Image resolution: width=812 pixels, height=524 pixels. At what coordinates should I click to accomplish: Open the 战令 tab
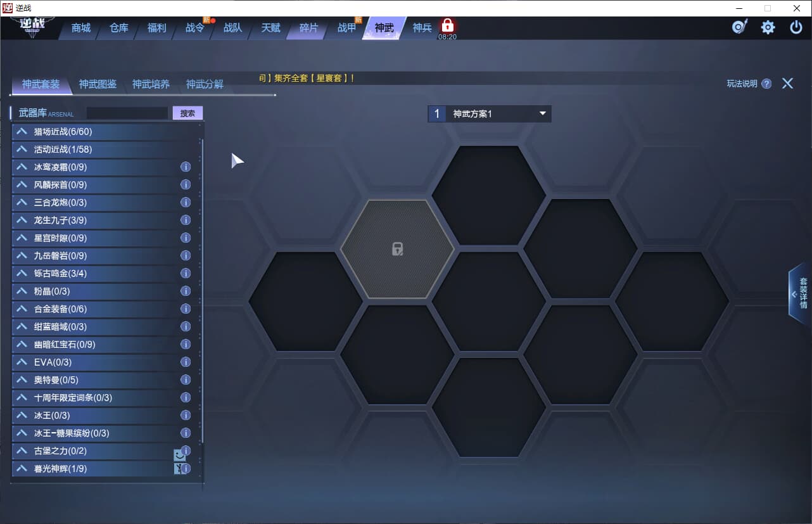[195, 28]
